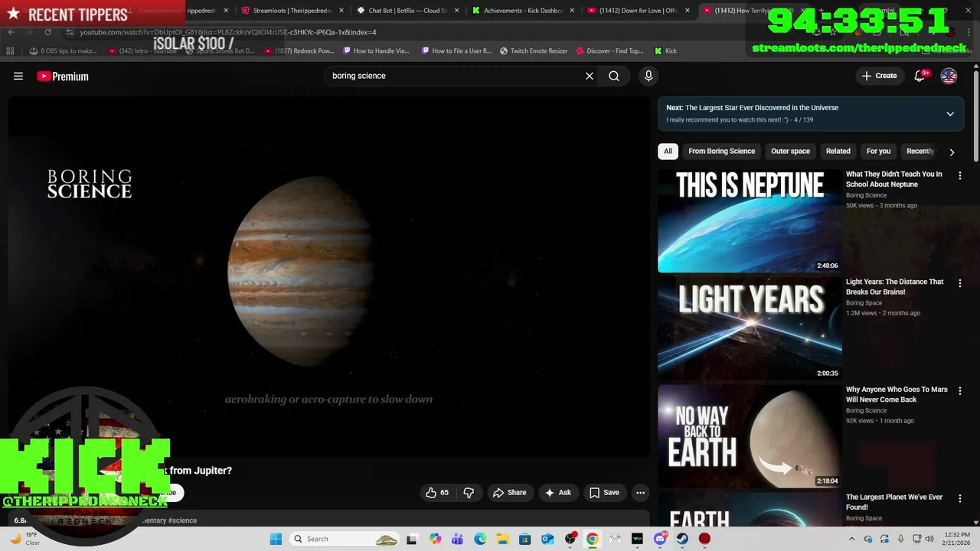The width and height of the screenshot is (980, 551).
Task: Select 'From Boring Science' chip
Action: [721, 152]
